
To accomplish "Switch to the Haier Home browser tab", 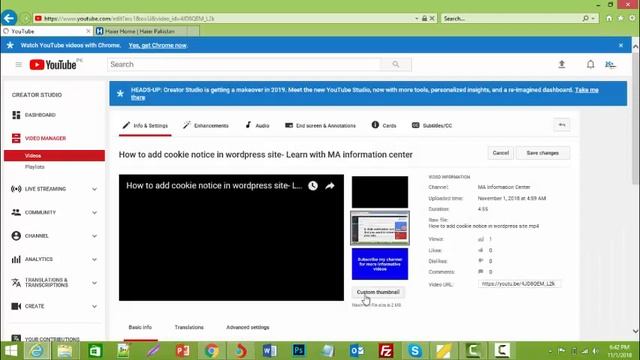I will (141, 31).
